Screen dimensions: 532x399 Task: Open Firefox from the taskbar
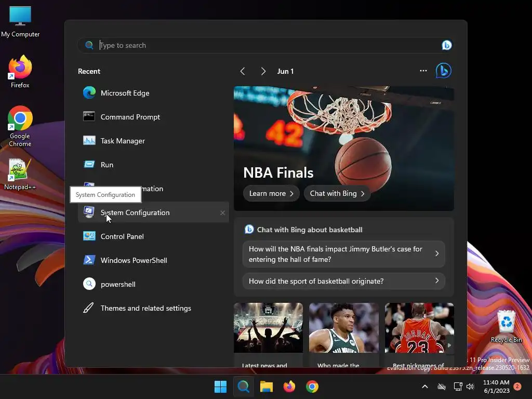289,387
